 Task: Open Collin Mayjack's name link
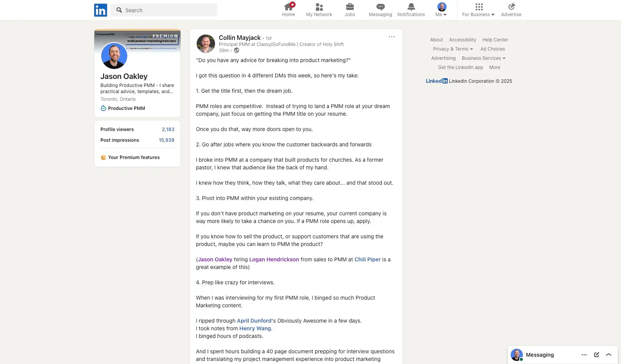(x=240, y=38)
